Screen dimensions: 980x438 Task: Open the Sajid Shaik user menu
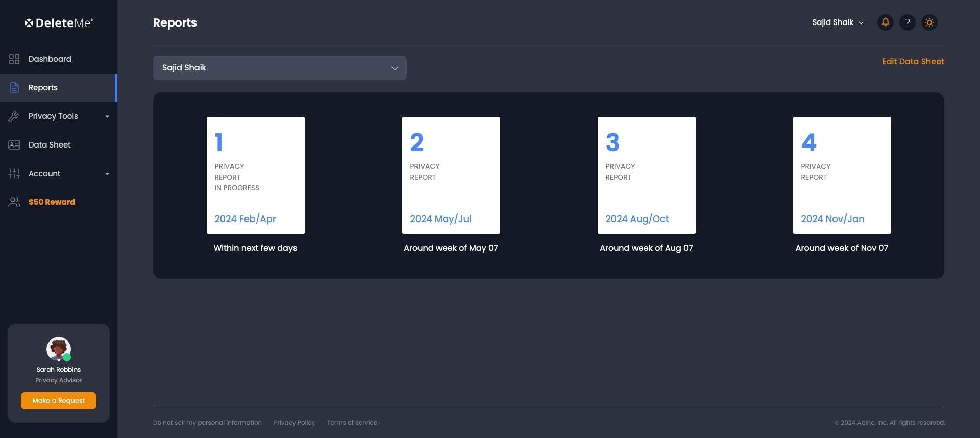[x=837, y=22]
